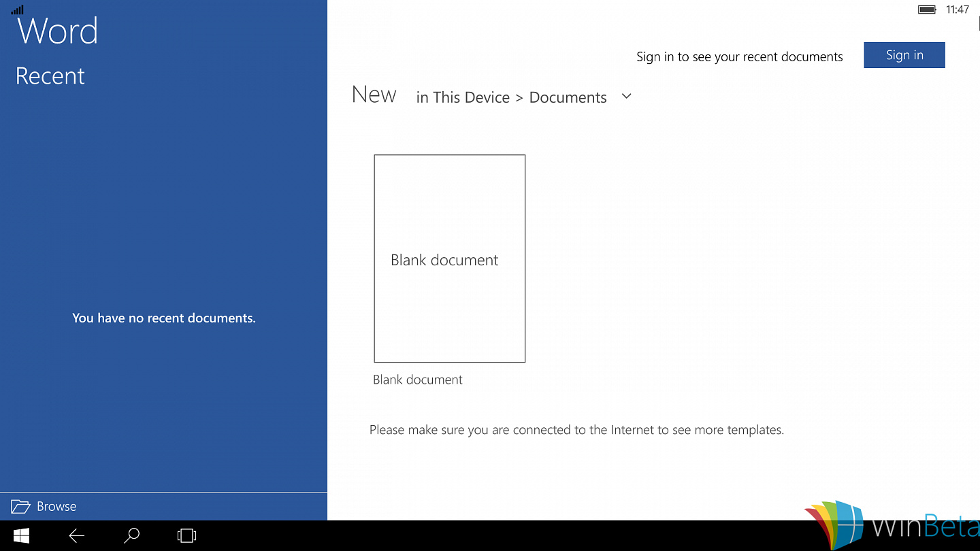Select the Recent section heading
Screen dimensions: 980x551
(x=50, y=76)
